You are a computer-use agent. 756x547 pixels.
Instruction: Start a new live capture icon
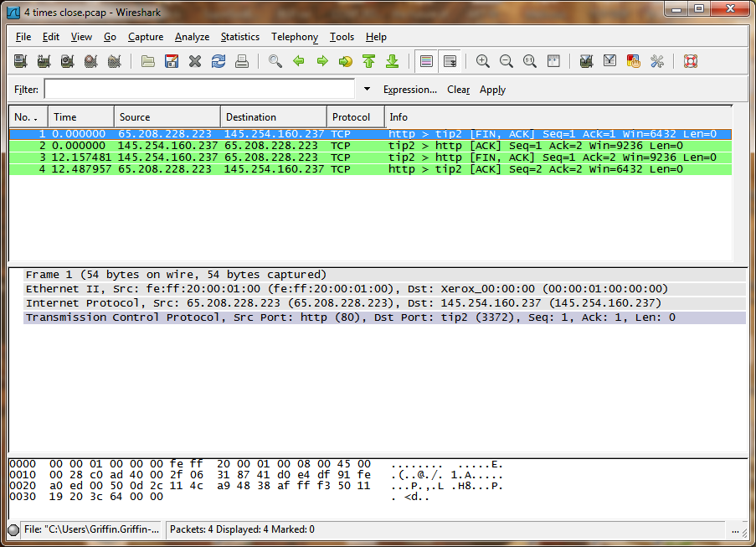click(68, 61)
